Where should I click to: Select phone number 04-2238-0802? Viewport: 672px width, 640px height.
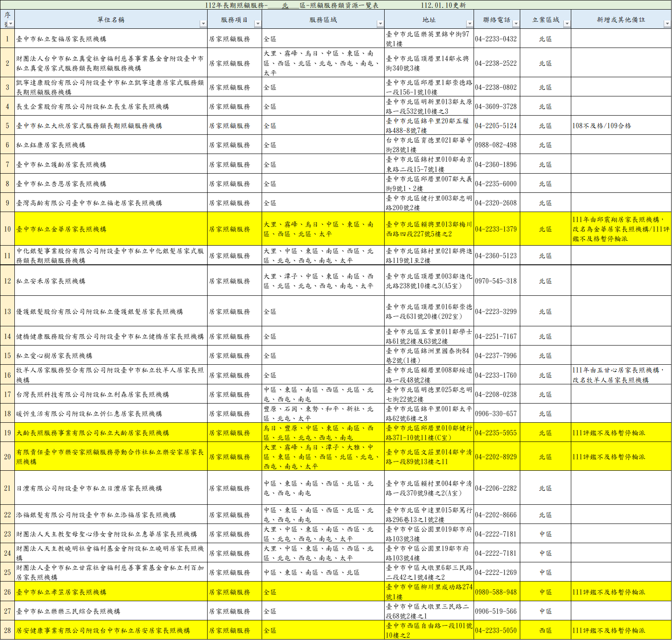(x=497, y=87)
